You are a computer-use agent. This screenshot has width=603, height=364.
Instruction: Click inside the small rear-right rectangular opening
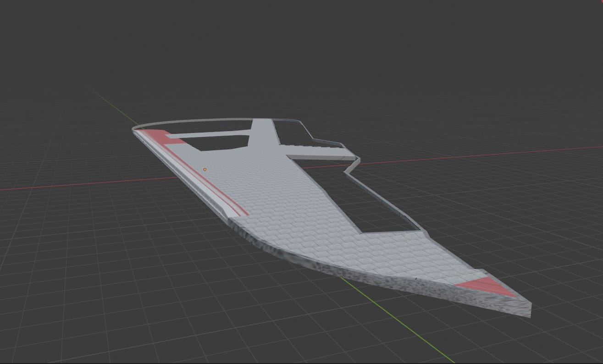[292, 132]
